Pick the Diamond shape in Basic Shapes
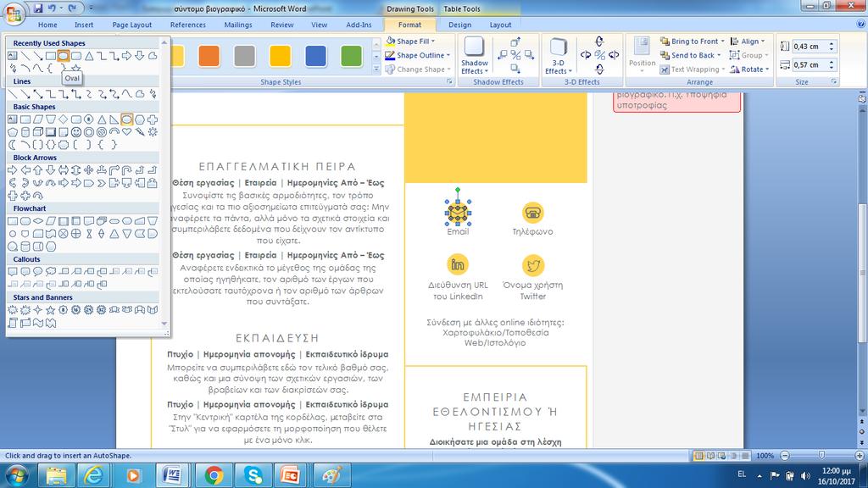Screen dimensions: 868x488 tap(63, 119)
